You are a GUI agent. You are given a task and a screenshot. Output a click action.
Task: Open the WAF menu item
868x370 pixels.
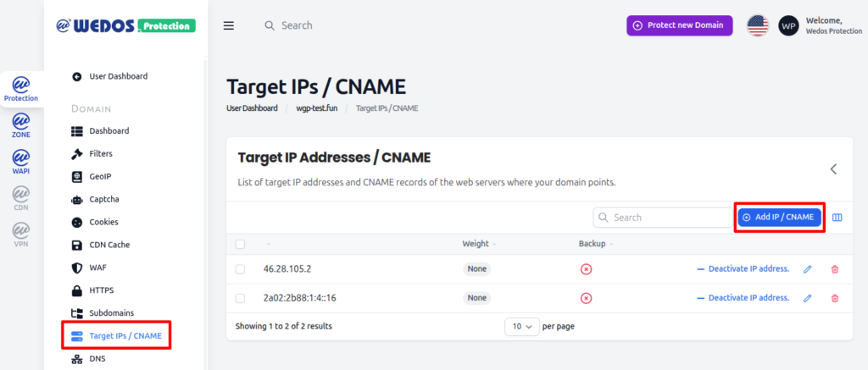click(x=97, y=268)
